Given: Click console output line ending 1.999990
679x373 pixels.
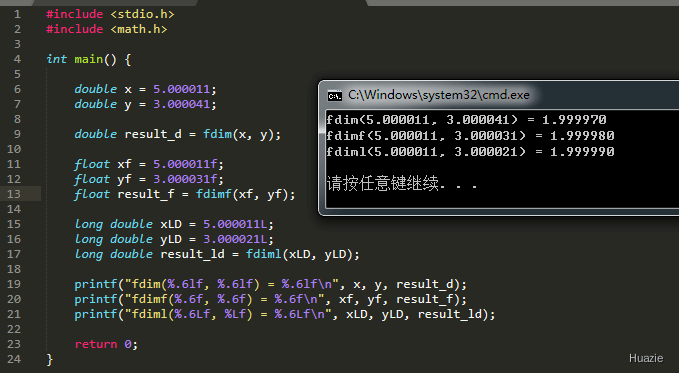Looking at the screenshot, I should pyautogui.click(x=470, y=152).
